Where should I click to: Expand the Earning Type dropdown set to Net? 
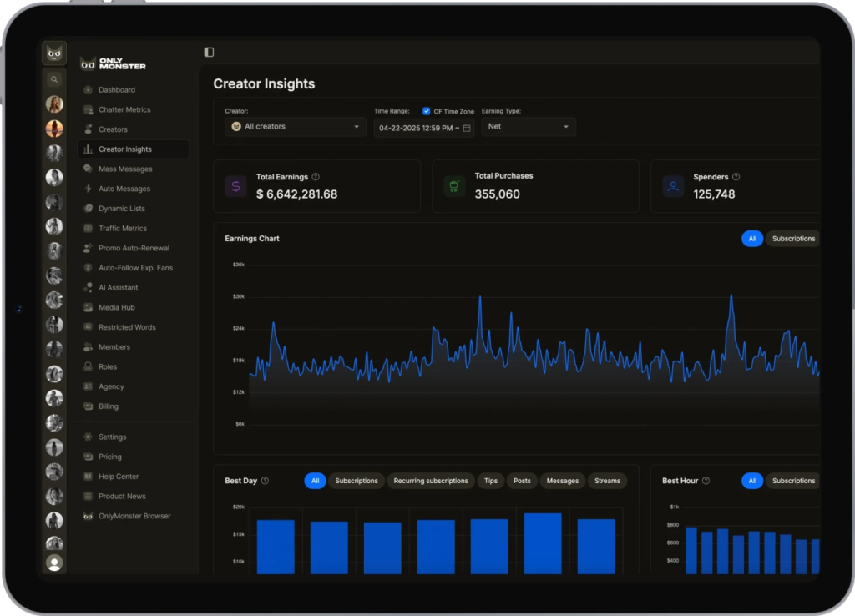pyautogui.click(x=528, y=127)
